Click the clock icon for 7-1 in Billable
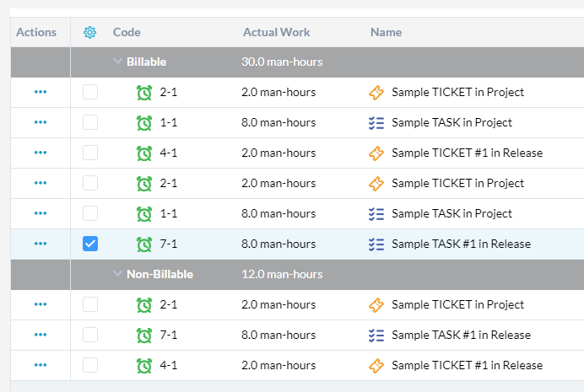The height and width of the screenshot is (392, 584). pos(144,244)
